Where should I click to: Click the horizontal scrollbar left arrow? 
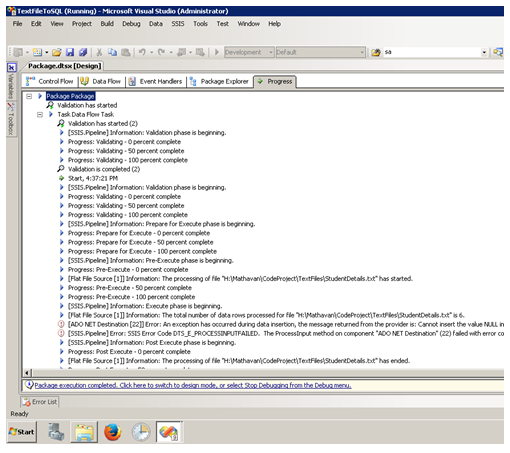click(x=27, y=373)
